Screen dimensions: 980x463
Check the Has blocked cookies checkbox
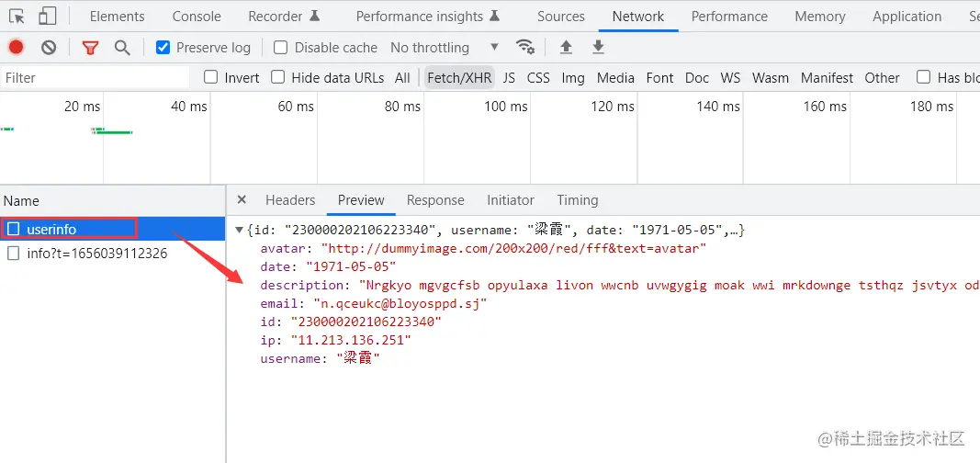point(923,77)
